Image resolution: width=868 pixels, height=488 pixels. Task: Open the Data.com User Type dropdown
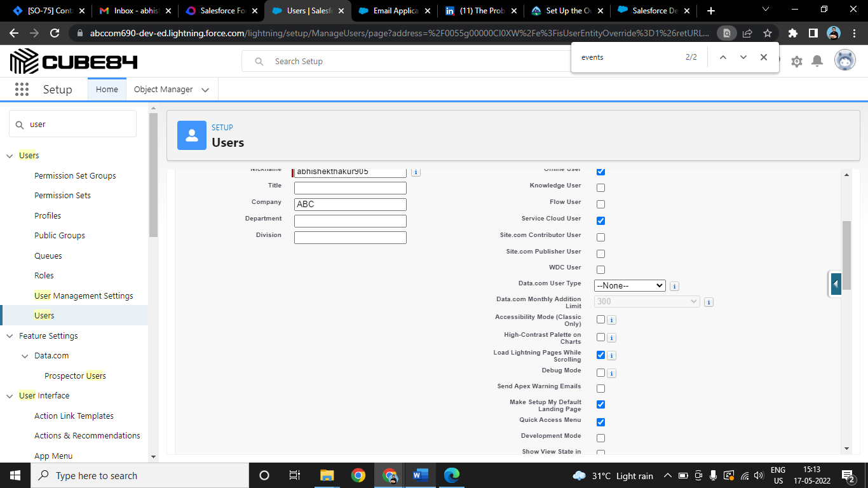click(x=630, y=285)
